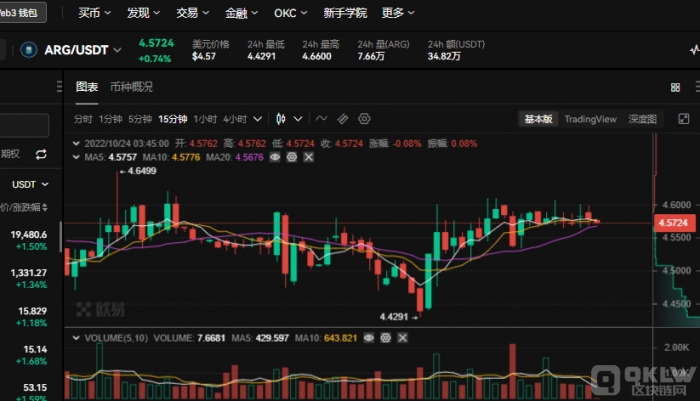Switch to TradingView chart mode
This screenshot has height=401, width=700.
tap(590, 118)
